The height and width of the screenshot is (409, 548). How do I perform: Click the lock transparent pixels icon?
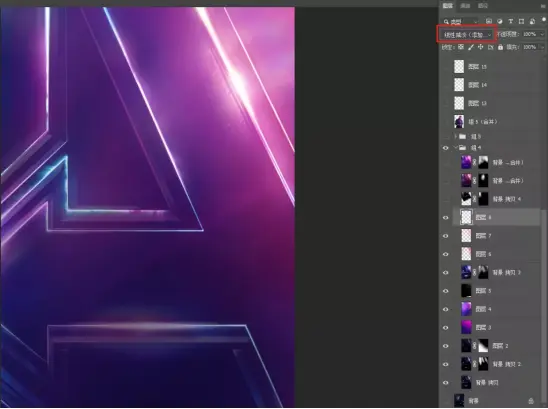[461, 47]
